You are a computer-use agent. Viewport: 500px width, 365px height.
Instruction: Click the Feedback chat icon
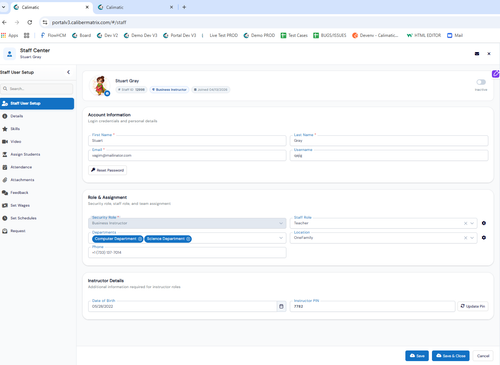5,193
